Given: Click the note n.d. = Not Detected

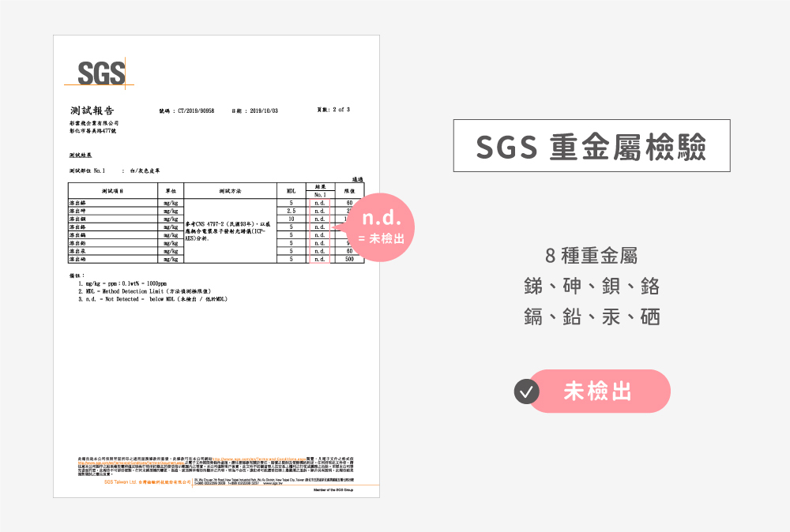Looking at the screenshot, I should tap(153, 299).
